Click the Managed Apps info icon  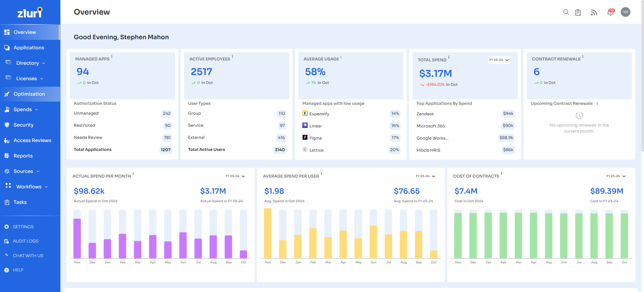pos(112,56)
